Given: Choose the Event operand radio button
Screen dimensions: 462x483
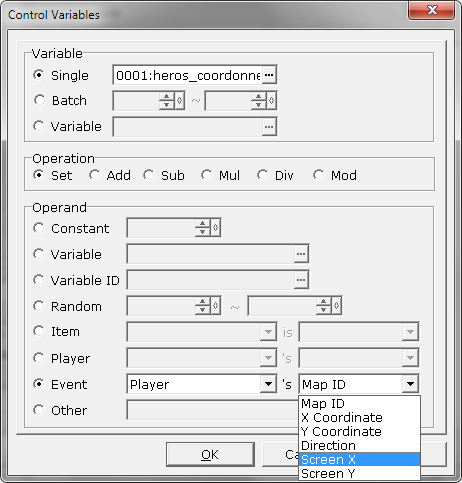Looking at the screenshot, I should 39,384.
